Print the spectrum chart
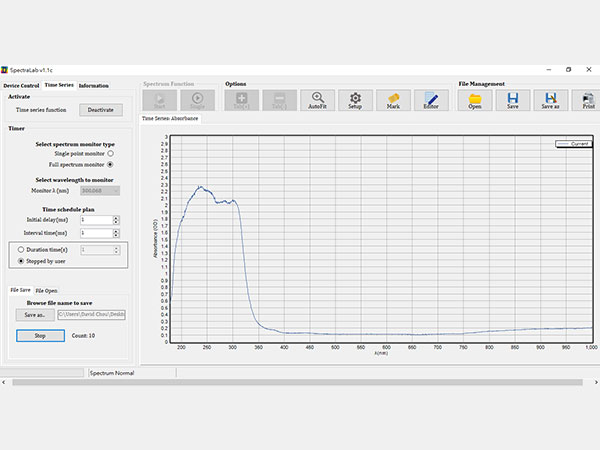Screen dimensions: 600x450 tap(588, 100)
